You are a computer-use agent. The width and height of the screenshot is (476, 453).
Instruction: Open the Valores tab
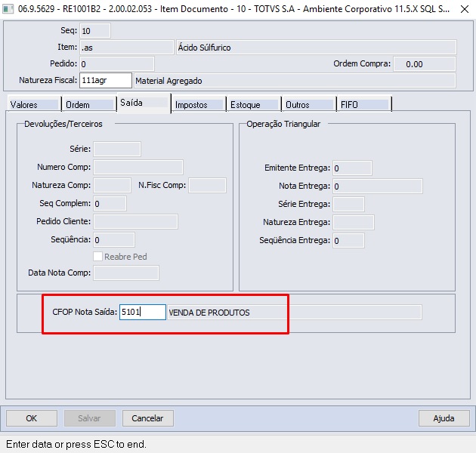[x=33, y=105]
